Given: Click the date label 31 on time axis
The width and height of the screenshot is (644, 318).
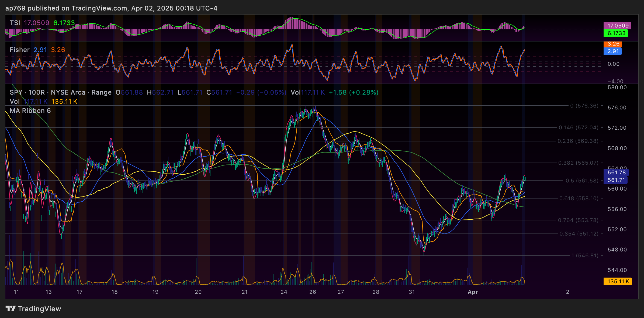Looking at the screenshot, I should [412, 292].
